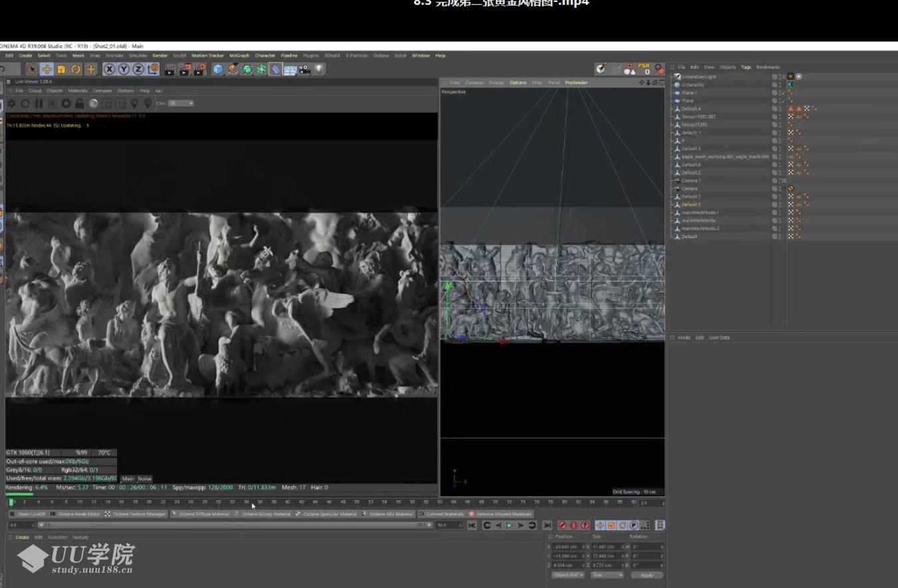Open Live Viewer Objects menu

pyautogui.click(x=55, y=90)
